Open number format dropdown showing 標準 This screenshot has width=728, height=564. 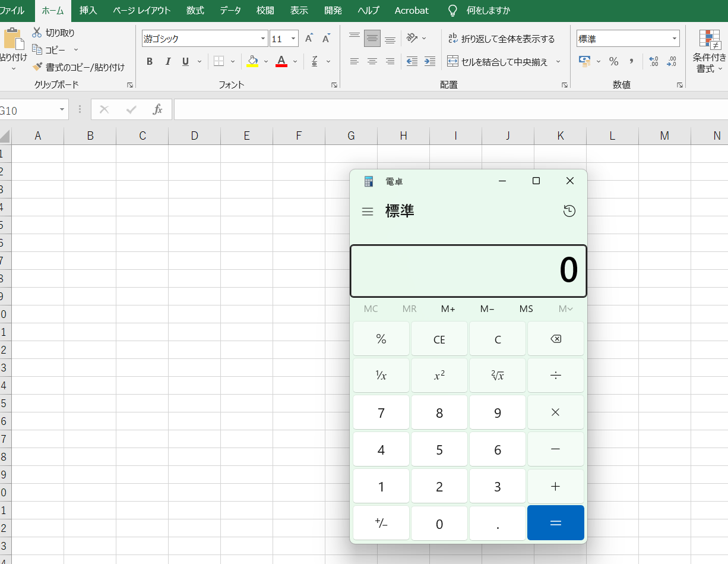pyautogui.click(x=675, y=39)
